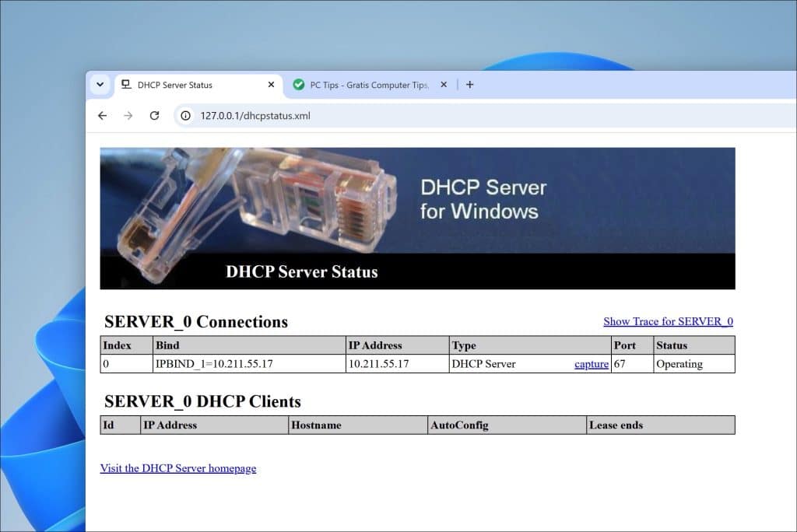Visit the DHCP Server homepage link

(x=178, y=468)
